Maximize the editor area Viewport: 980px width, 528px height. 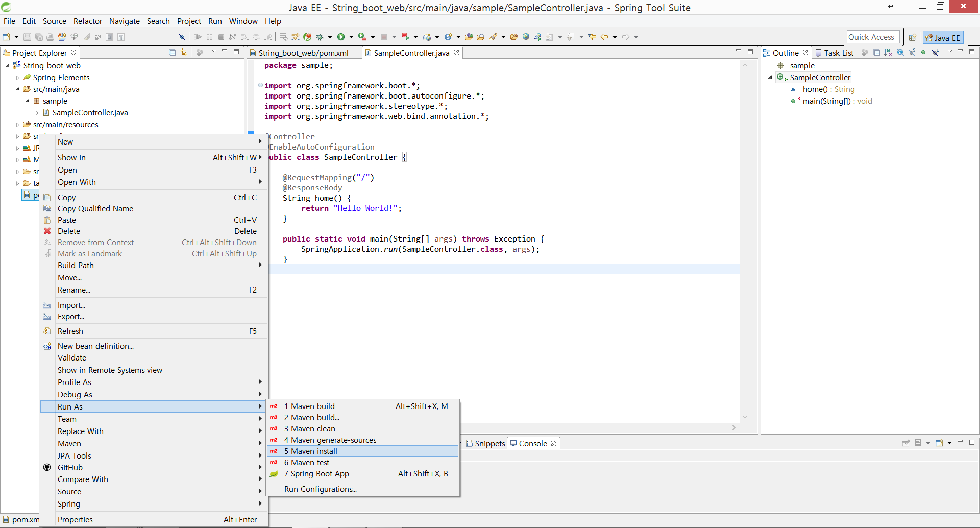coord(750,52)
